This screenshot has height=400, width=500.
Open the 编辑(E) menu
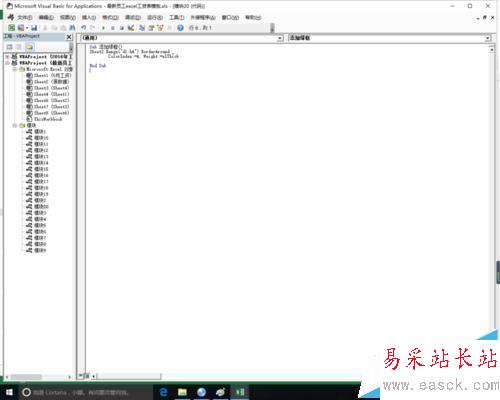[x=46, y=17]
